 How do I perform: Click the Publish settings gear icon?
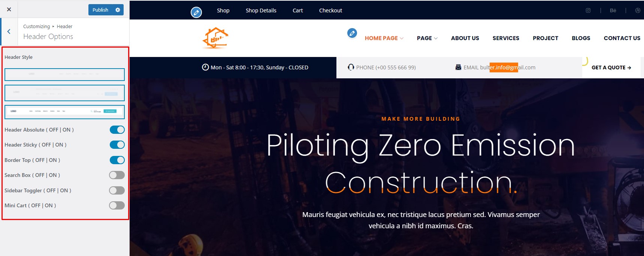pos(118,10)
